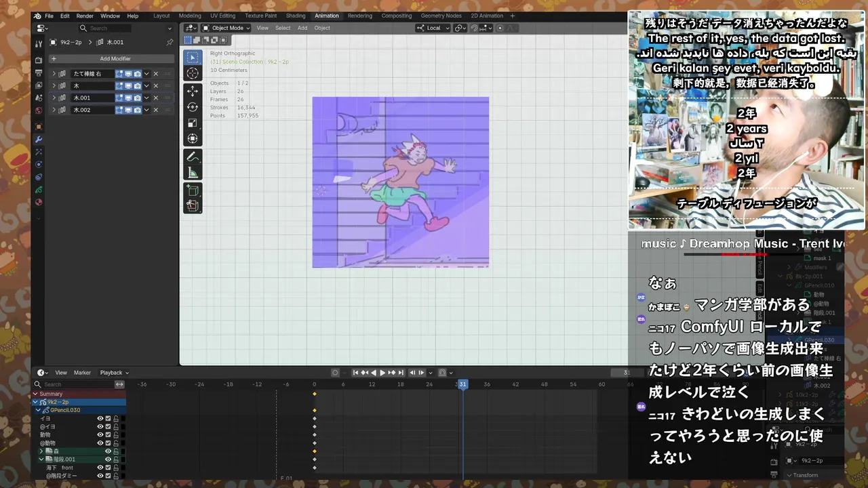Switch to the Shading workspace tab

pos(296,16)
